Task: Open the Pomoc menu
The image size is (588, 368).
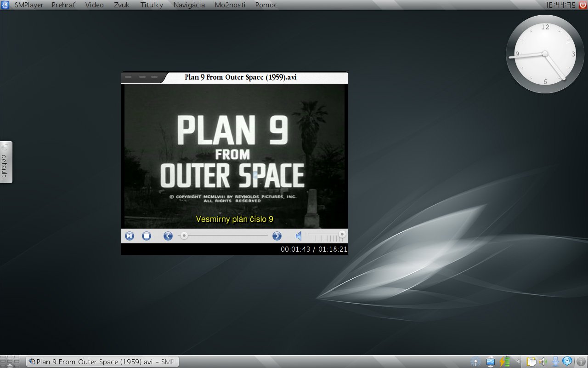Action: (x=266, y=5)
